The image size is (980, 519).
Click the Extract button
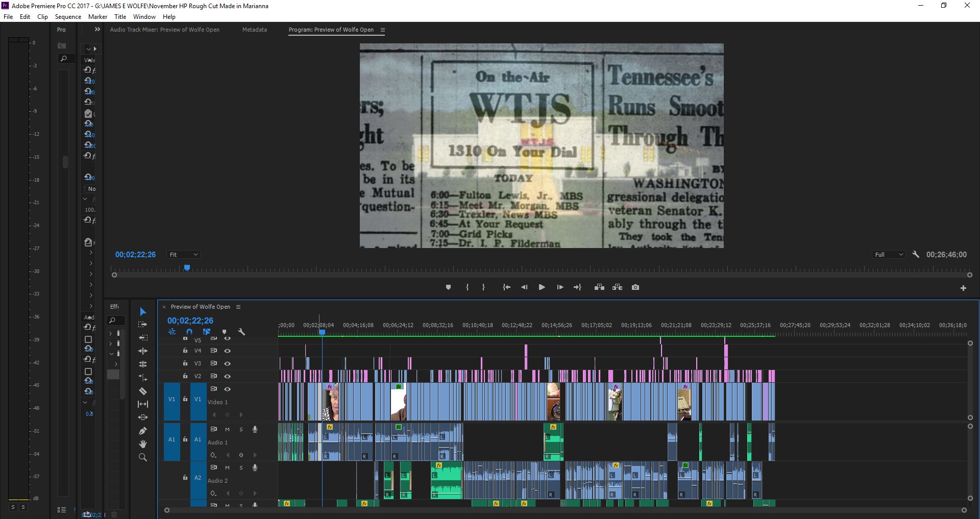click(x=617, y=287)
